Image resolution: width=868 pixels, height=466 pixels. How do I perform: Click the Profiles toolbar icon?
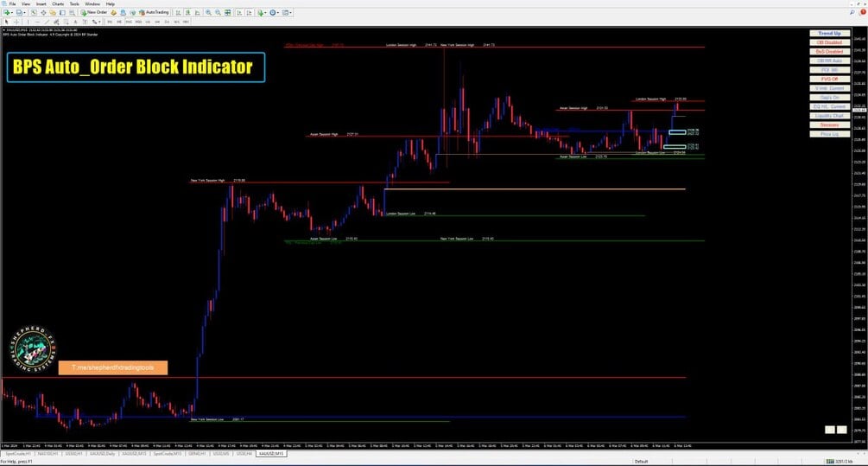click(19, 12)
